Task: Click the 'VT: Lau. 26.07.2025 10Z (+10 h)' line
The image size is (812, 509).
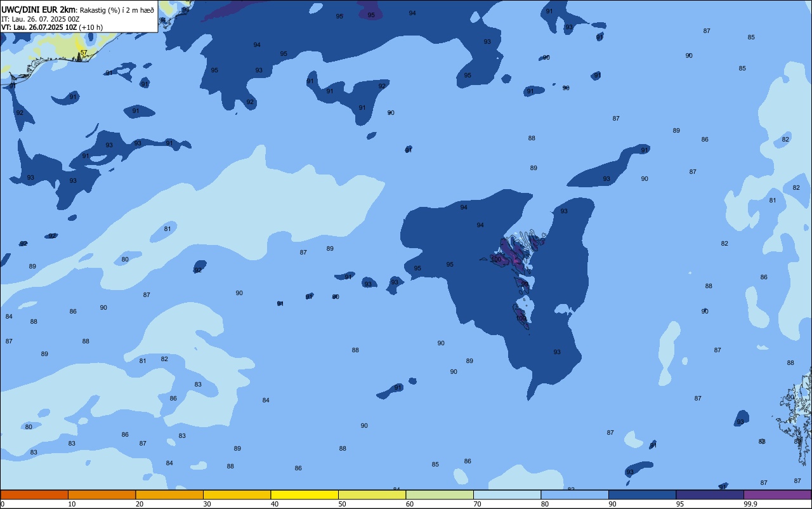Action: tap(52, 27)
